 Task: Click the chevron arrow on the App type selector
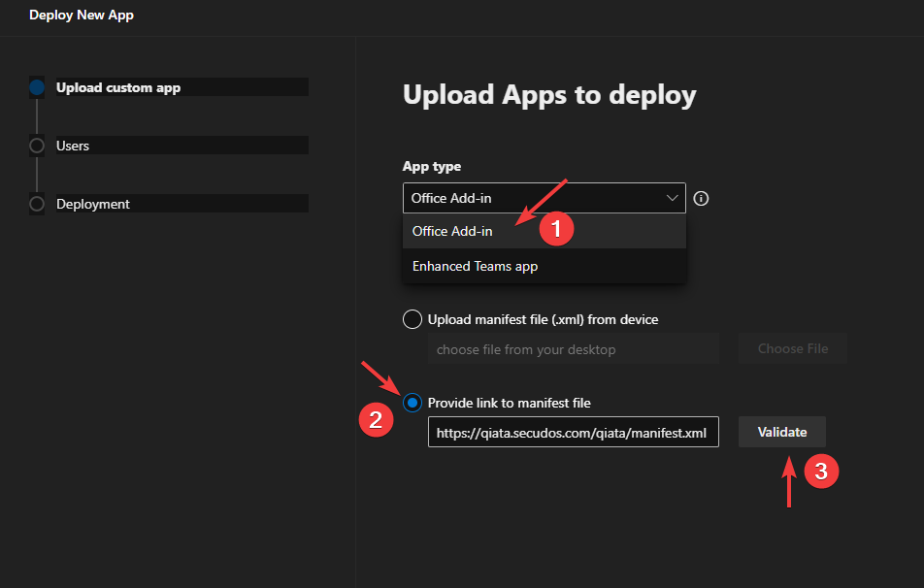click(673, 198)
